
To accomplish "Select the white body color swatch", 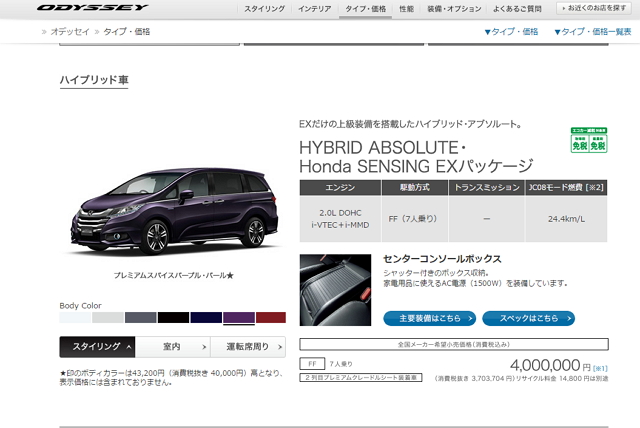I will point(75,317).
